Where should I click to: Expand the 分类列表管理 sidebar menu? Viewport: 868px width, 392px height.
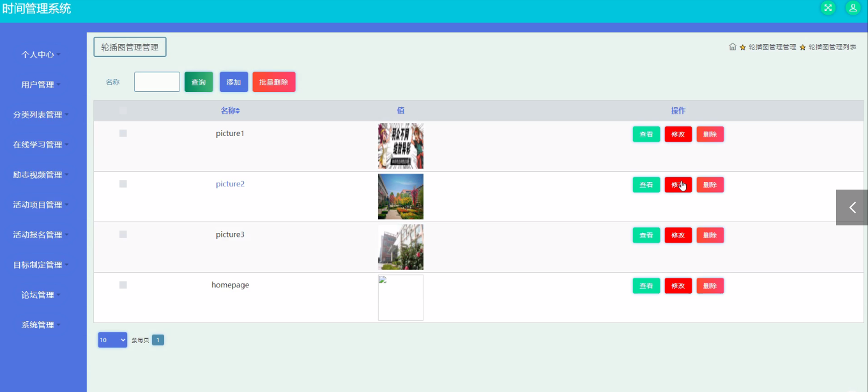click(x=42, y=114)
